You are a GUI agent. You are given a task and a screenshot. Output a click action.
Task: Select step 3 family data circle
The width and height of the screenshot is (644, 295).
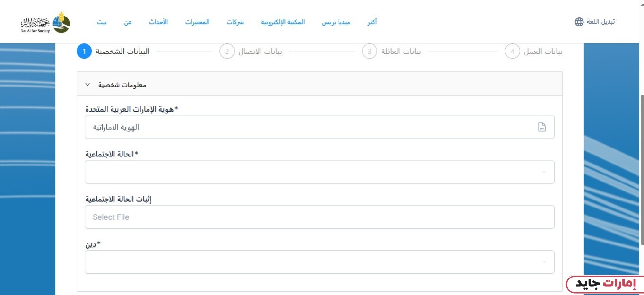369,51
